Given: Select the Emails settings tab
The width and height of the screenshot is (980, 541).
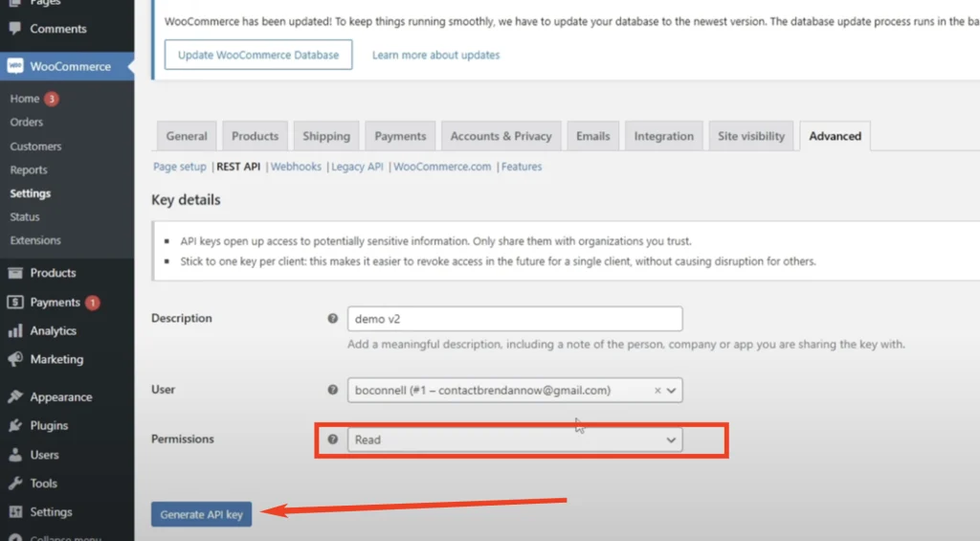Looking at the screenshot, I should tap(592, 136).
